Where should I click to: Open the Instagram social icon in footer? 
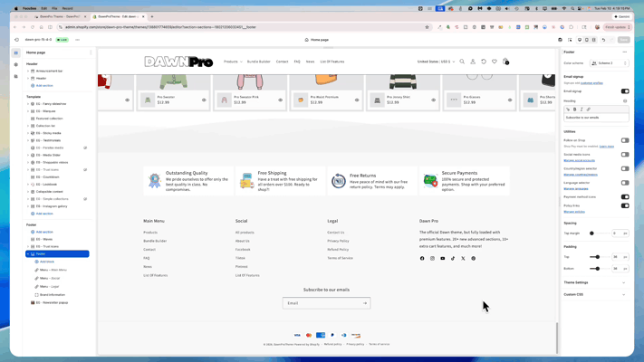click(432, 258)
